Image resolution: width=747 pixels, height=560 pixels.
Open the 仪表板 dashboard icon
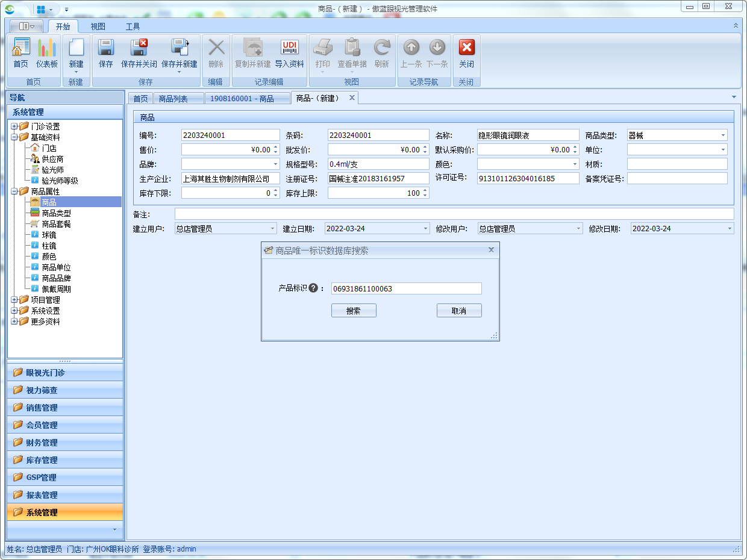(x=47, y=48)
